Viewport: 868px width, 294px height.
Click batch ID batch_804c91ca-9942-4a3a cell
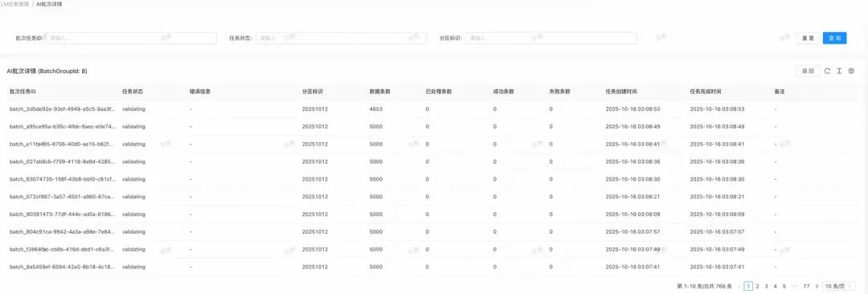pyautogui.click(x=62, y=231)
